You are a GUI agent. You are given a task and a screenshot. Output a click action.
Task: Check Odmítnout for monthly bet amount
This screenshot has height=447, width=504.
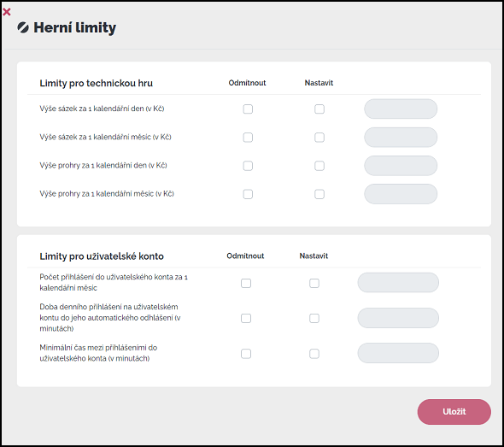point(248,138)
